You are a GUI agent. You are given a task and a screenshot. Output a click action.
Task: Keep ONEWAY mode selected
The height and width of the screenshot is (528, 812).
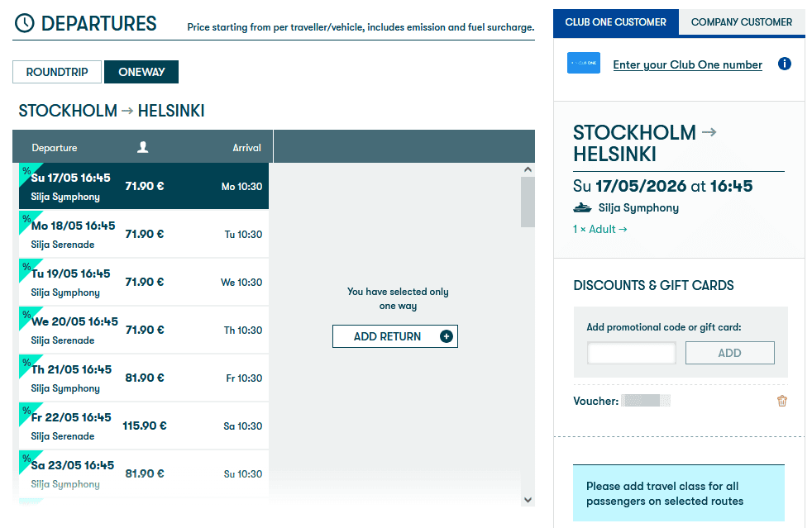coord(141,72)
